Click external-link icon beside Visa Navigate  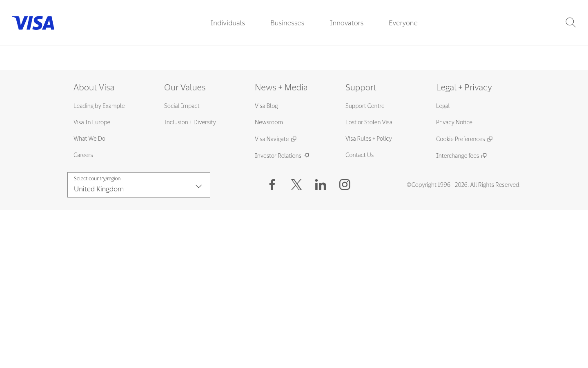tap(294, 139)
